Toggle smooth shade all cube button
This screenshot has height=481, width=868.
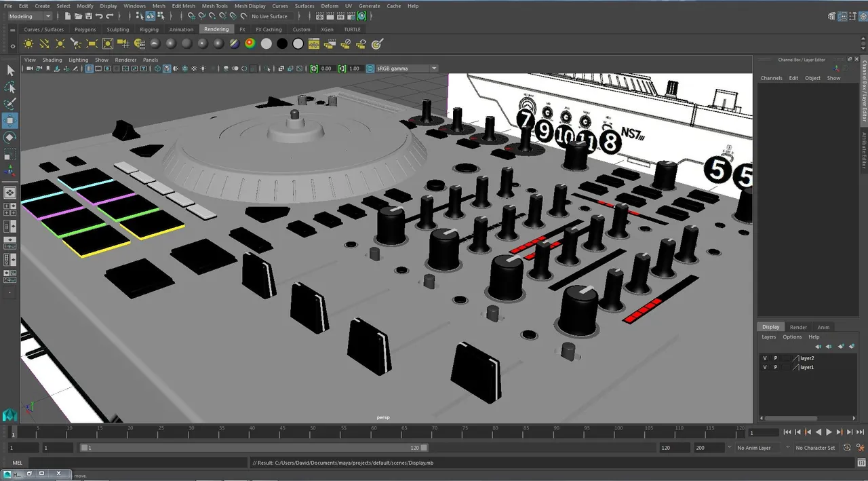tap(167, 69)
